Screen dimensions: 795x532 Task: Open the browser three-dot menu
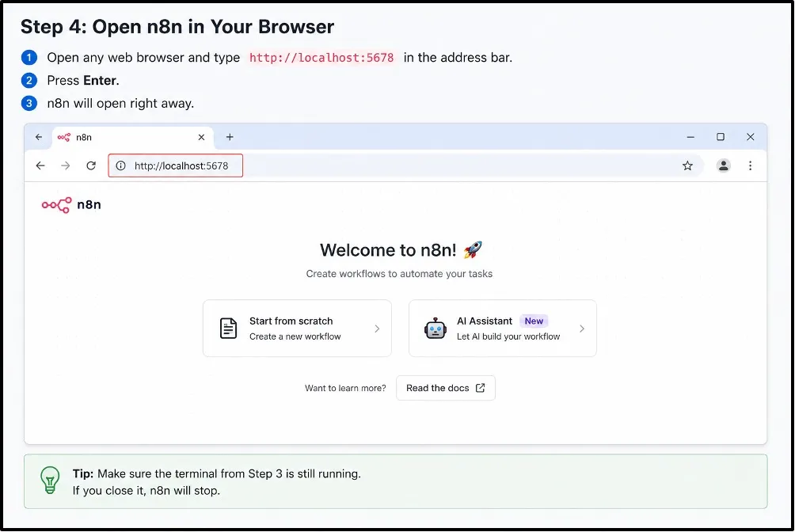click(x=751, y=165)
